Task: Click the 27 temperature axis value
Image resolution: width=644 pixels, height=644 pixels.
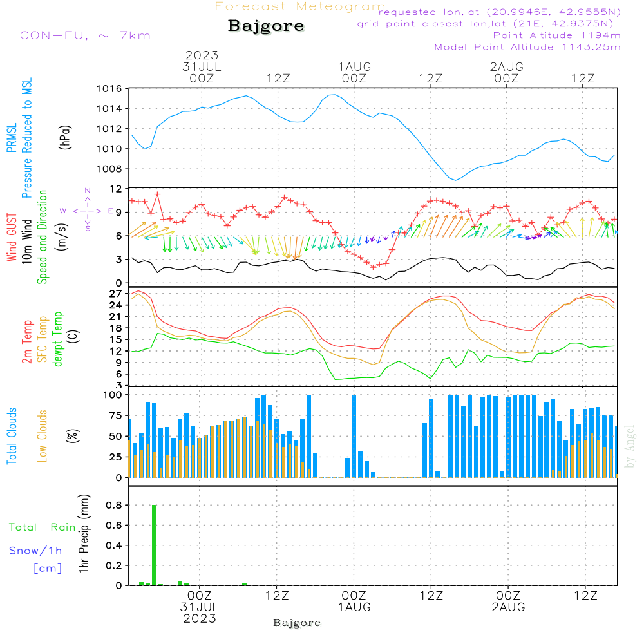Action: [116, 294]
